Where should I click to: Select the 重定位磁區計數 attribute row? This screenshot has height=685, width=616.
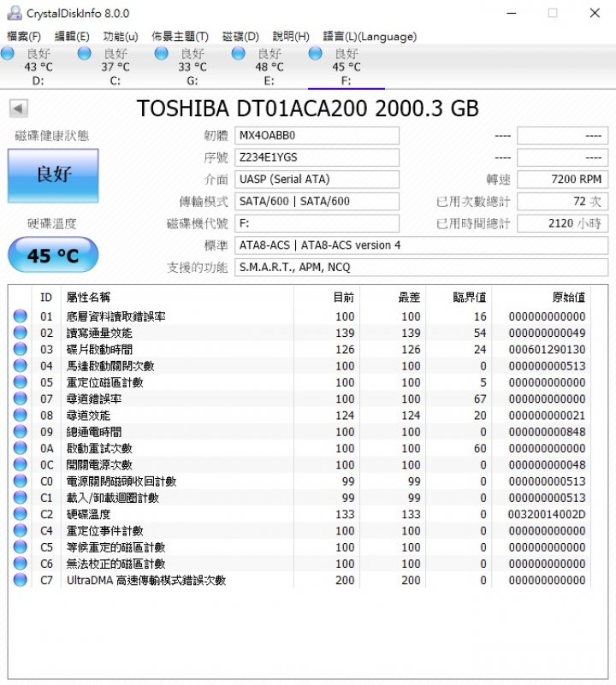[299, 381]
